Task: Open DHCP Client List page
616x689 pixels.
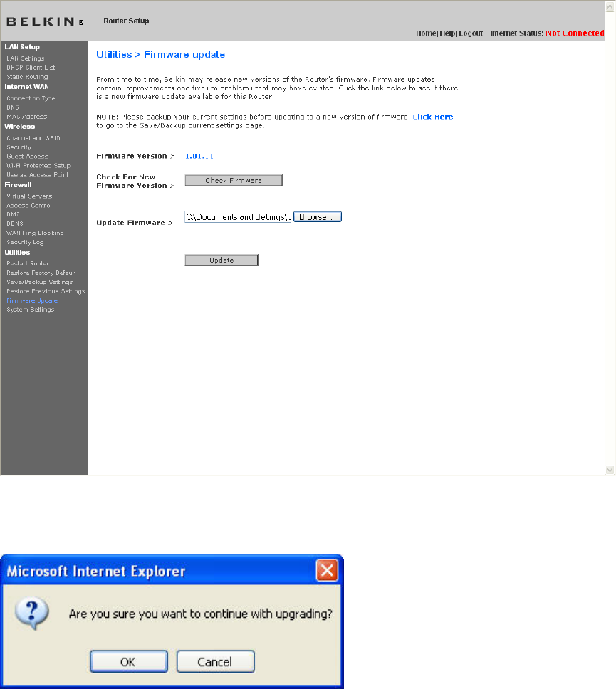Action: pos(31,68)
